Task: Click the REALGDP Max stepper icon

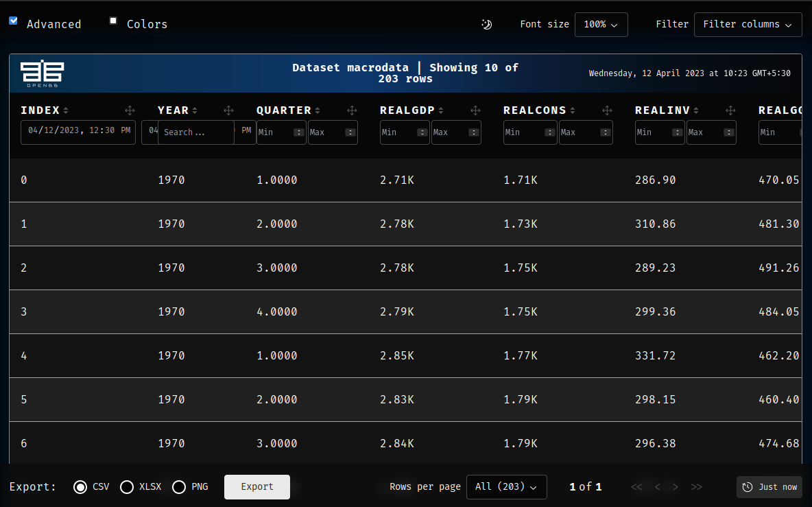Action: (473, 132)
